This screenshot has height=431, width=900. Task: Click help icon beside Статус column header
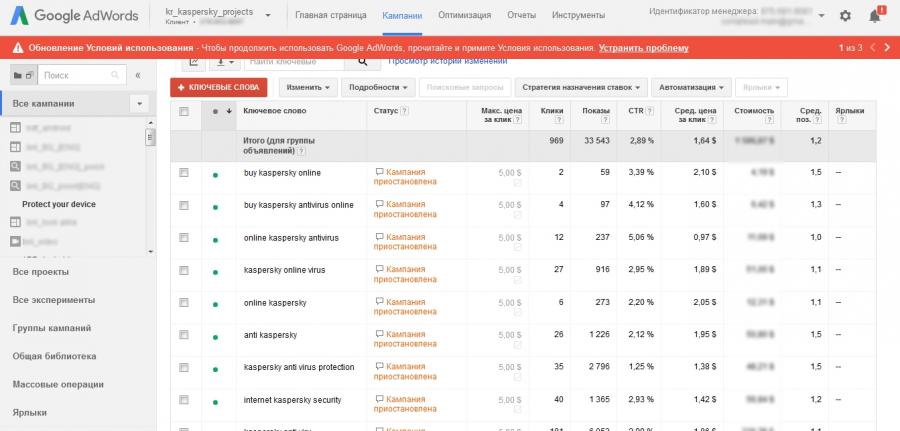(x=404, y=111)
